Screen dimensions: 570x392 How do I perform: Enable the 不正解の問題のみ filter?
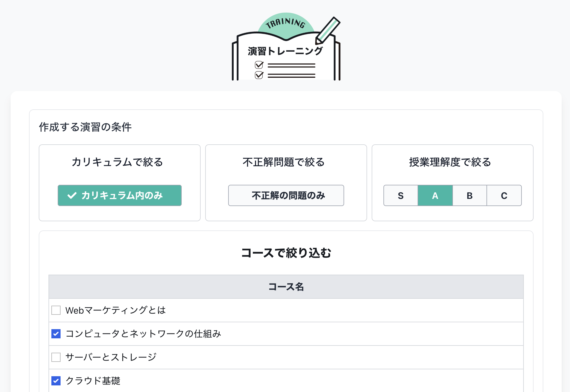point(286,195)
